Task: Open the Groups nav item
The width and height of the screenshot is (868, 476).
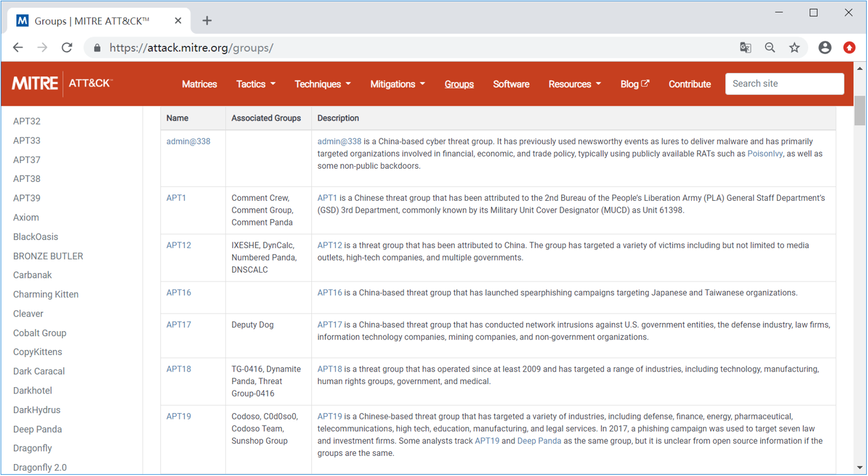Action: click(459, 84)
